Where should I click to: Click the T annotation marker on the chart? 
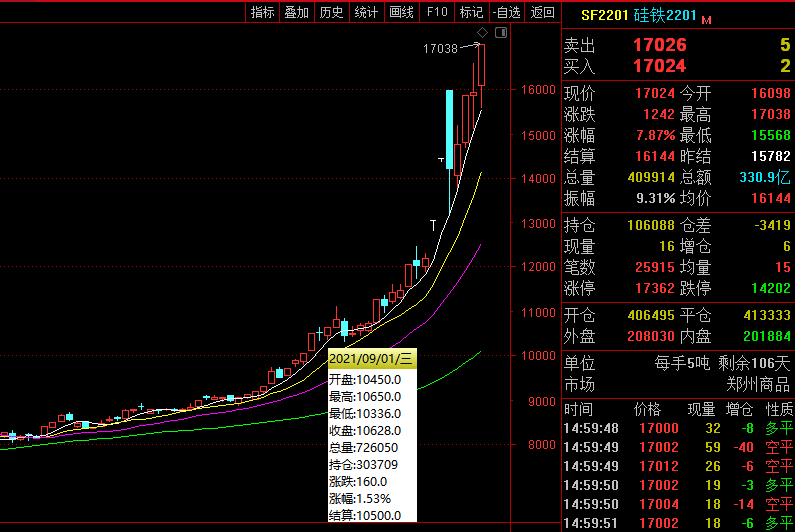point(433,225)
